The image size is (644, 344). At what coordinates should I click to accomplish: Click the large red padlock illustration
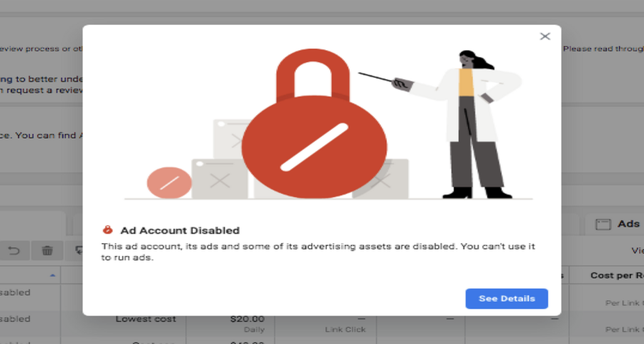pos(314,124)
